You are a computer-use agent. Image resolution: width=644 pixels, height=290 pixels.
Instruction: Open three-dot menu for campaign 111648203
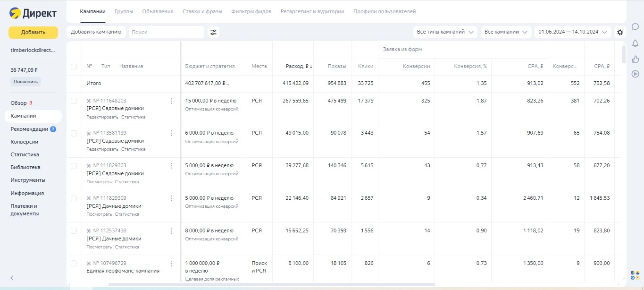(x=171, y=101)
